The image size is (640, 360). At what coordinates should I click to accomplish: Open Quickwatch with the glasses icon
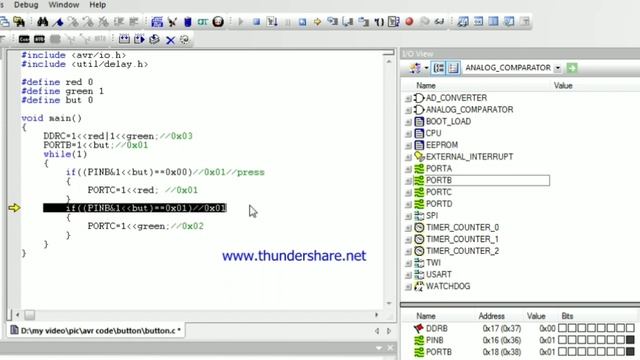(x=440, y=22)
